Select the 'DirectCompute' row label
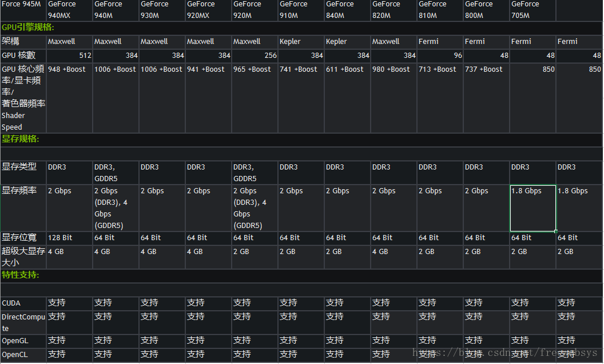604x364 pixels. 23,322
